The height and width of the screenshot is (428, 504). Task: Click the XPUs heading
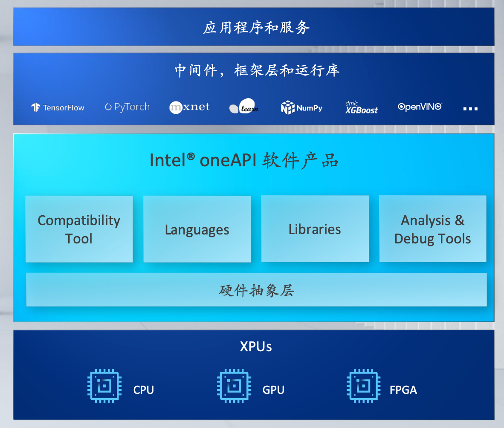(x=256, y=347)
